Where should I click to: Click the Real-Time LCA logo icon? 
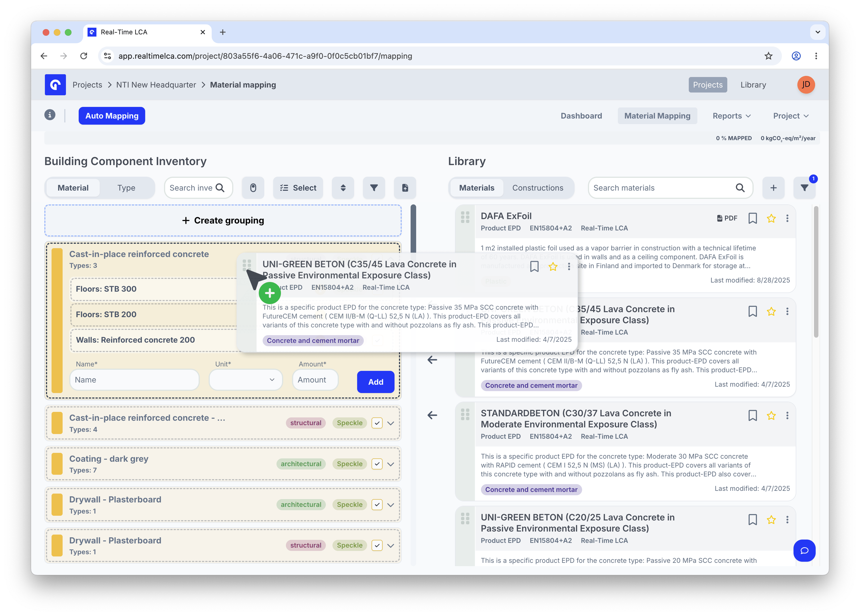click(55, 84)
